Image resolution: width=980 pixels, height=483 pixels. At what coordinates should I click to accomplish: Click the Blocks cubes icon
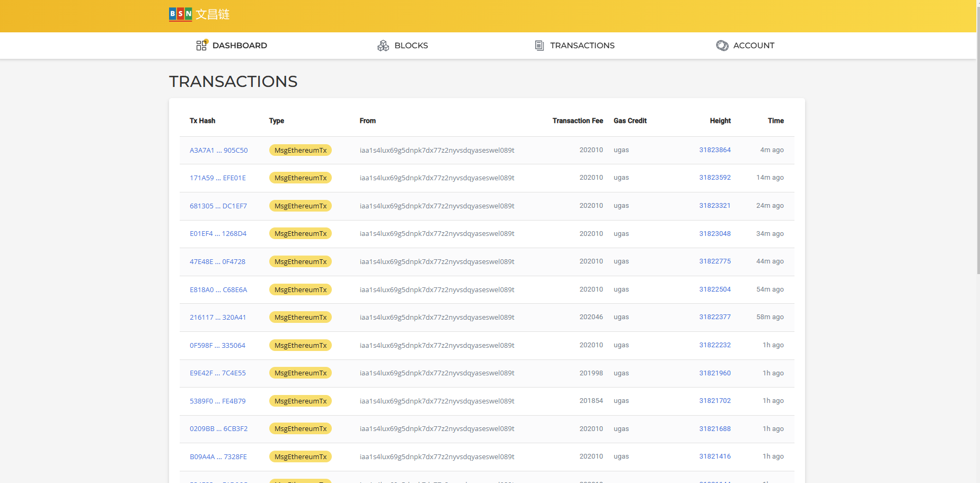pos(383,46)
